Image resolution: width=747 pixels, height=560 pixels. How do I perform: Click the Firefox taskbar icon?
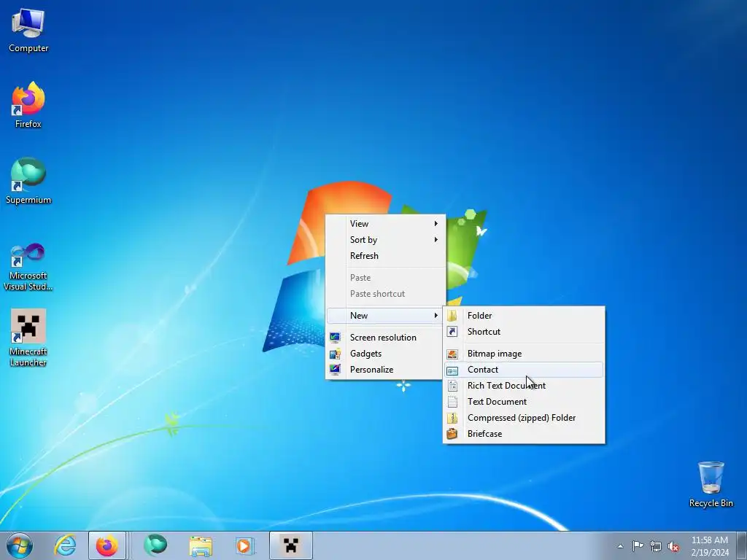tap(107, 545)
